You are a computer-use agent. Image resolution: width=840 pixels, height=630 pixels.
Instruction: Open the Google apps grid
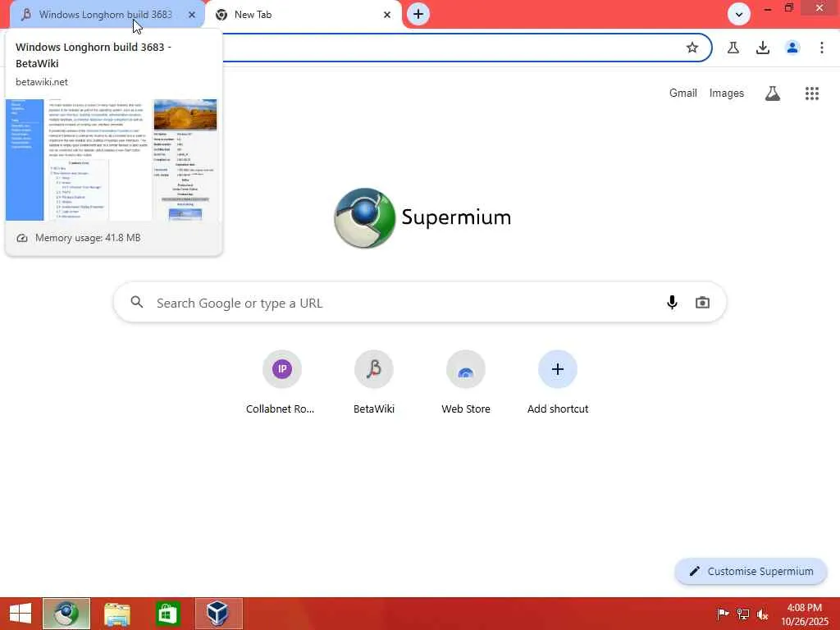point(811,94)
